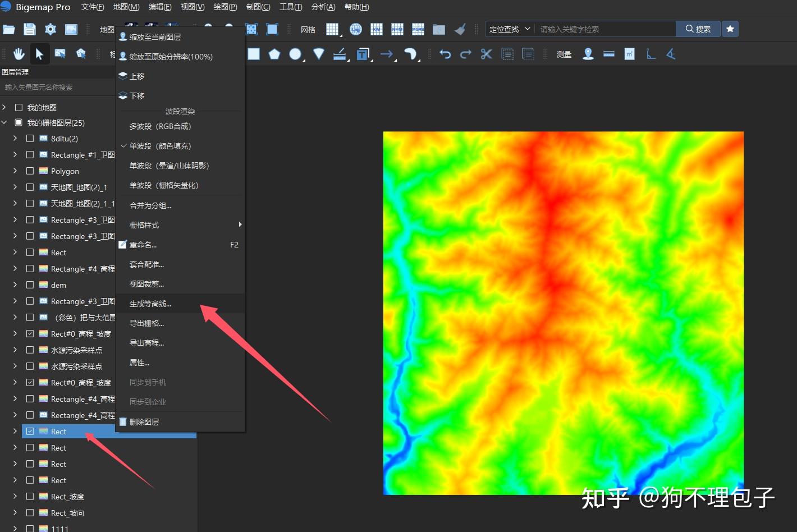Click the full extent frame icon

272,29
